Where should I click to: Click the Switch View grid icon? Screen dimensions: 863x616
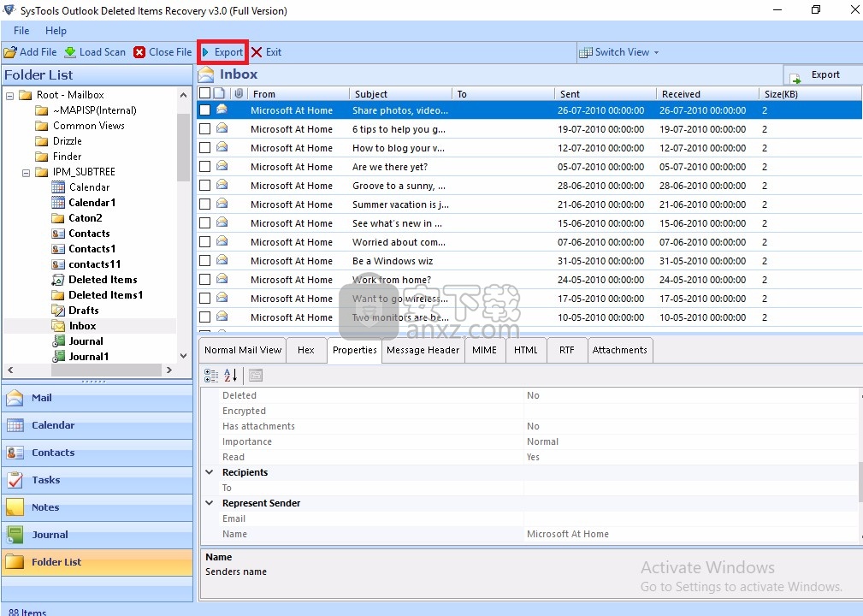pos(586,52)
